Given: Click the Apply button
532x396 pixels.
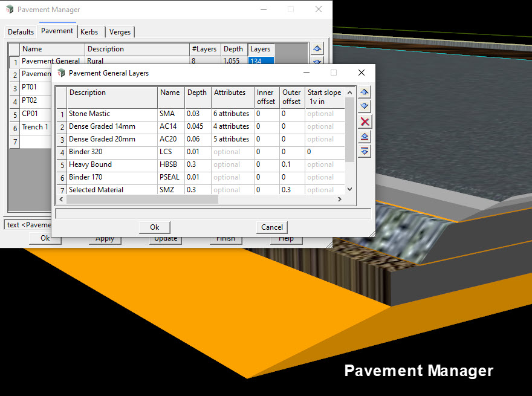Looking at the screenshot, I should pyautogui.click(x=105, y=238).
